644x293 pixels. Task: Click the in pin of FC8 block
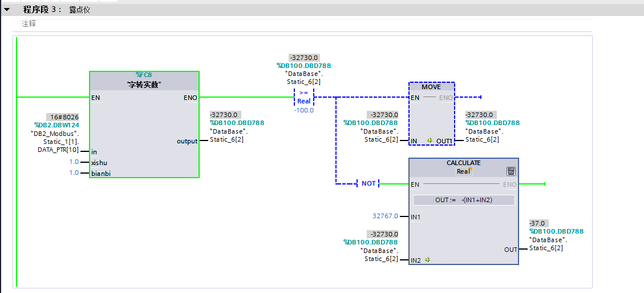point(94,152)
